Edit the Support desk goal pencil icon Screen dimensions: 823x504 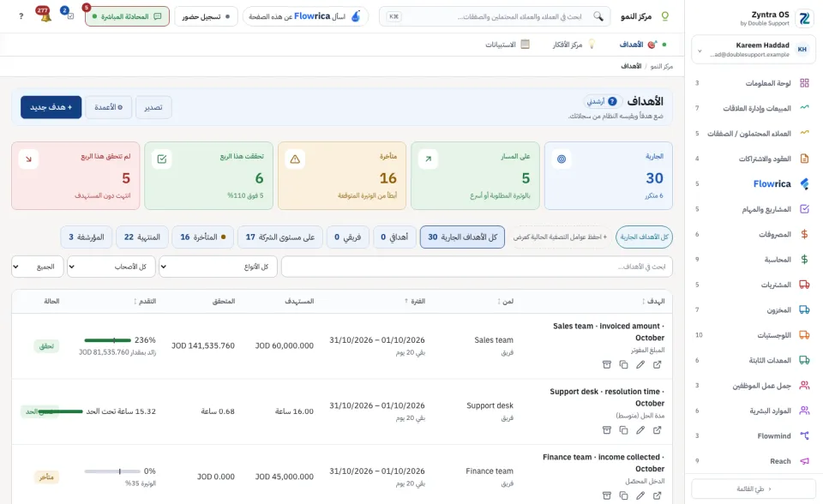(x=640, y=430)
